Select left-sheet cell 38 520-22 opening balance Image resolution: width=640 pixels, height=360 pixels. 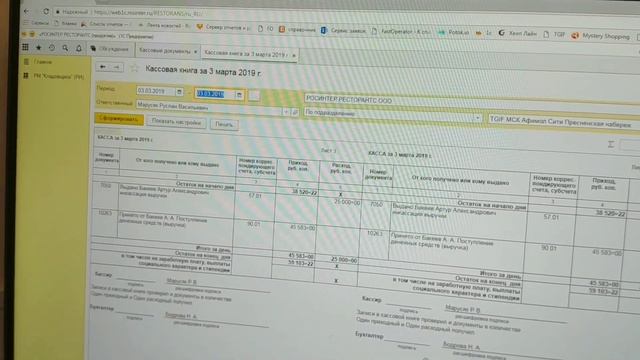[304, 191]
